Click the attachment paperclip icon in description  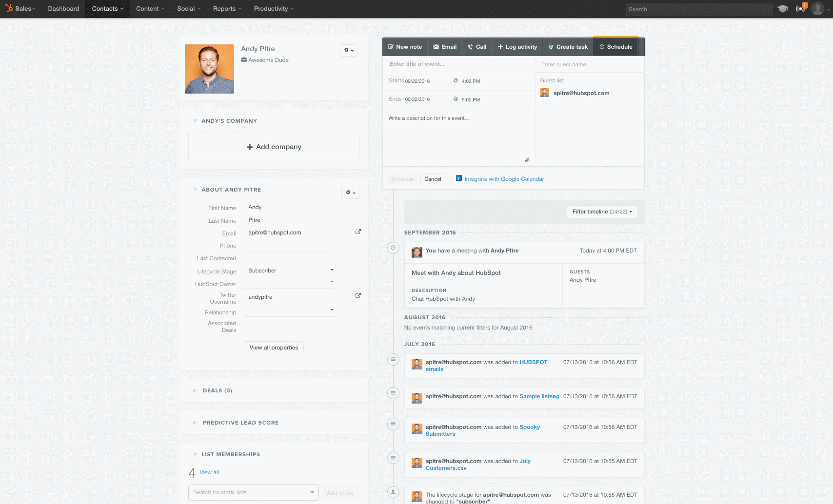click(x=527, y=160)
